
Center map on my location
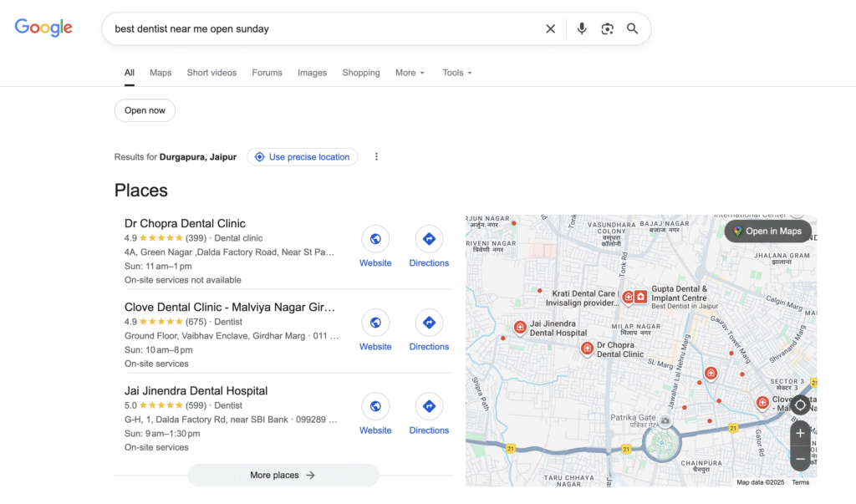coord(800,405)
